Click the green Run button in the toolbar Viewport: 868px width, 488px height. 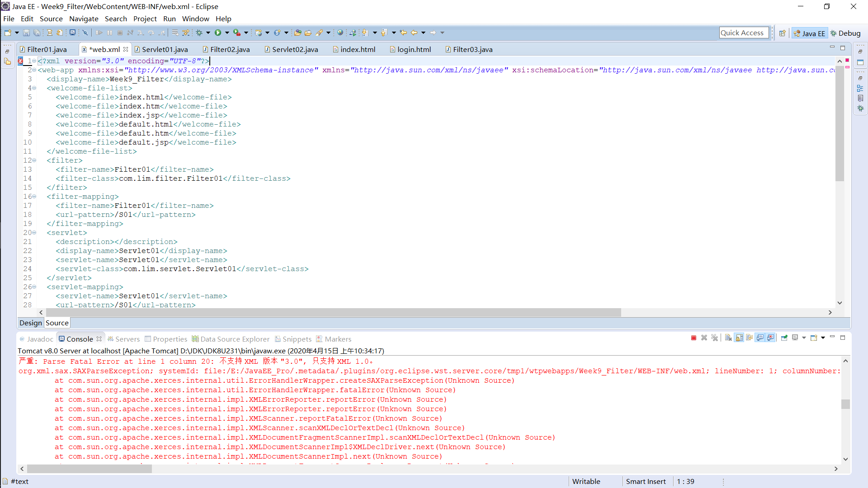(x=218, y=33)
